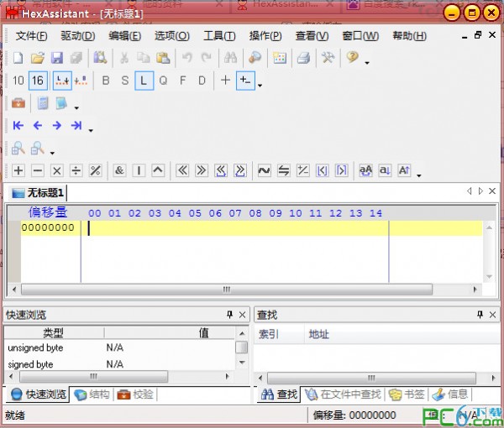Click the red toolbox icon

(18, 103)
